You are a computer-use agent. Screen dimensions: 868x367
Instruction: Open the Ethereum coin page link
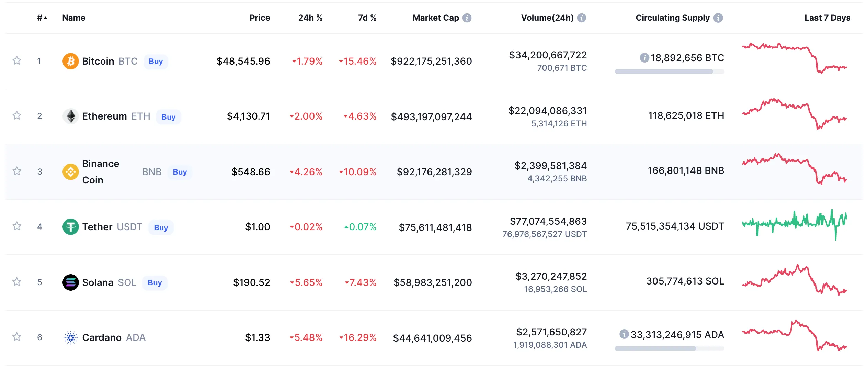pos(104,116)
